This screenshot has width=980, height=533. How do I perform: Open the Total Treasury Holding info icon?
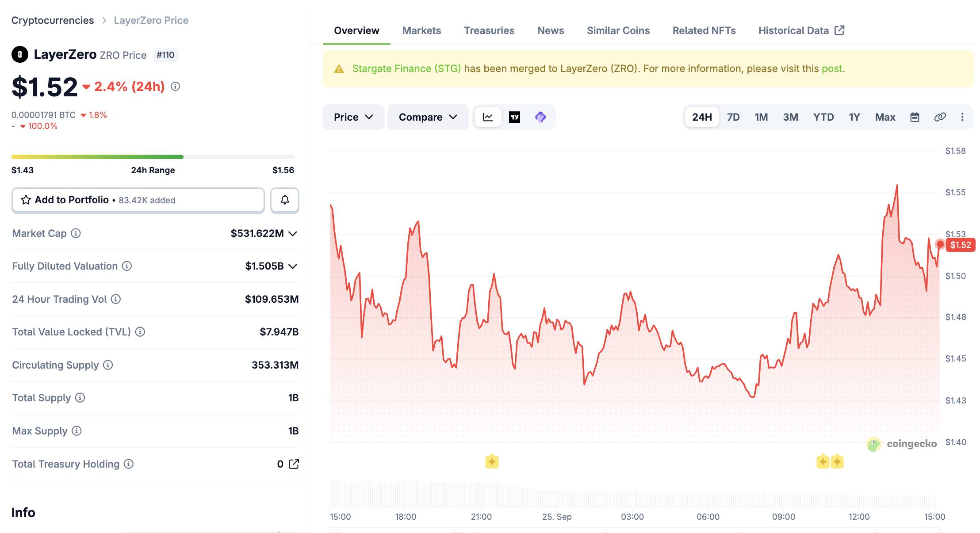click(x=129, y=464)
